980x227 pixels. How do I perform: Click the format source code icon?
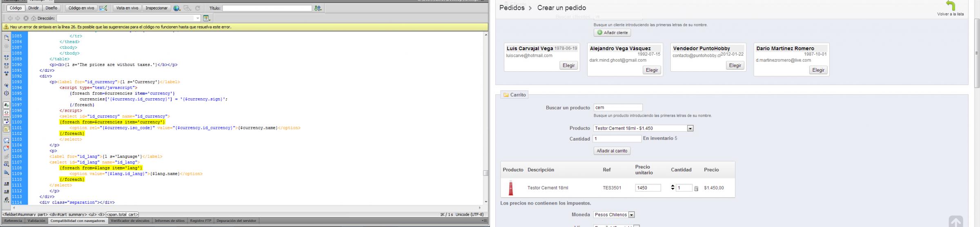click(x=7, y=200)
